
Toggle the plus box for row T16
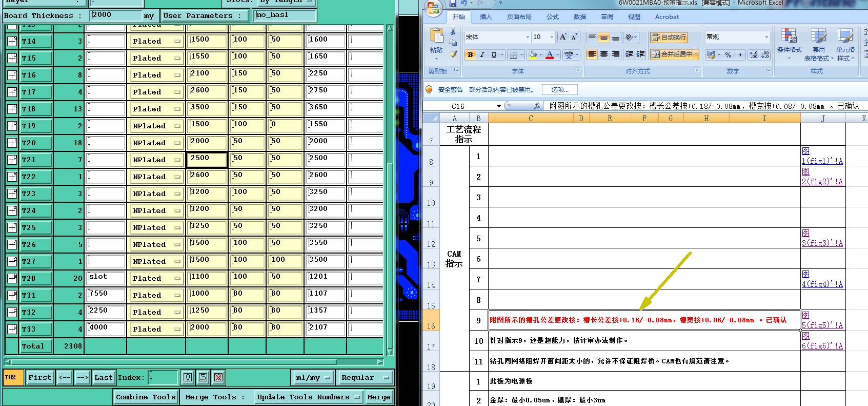(12, 75)
